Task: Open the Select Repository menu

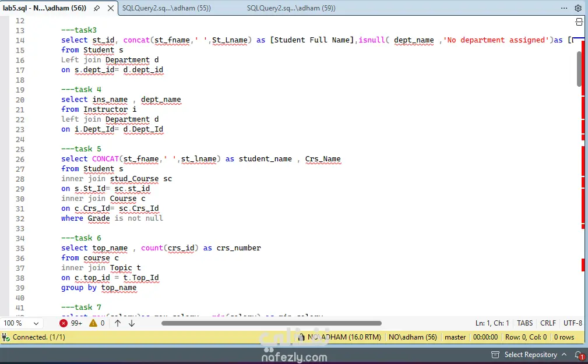Action: (x=530, y=355)
